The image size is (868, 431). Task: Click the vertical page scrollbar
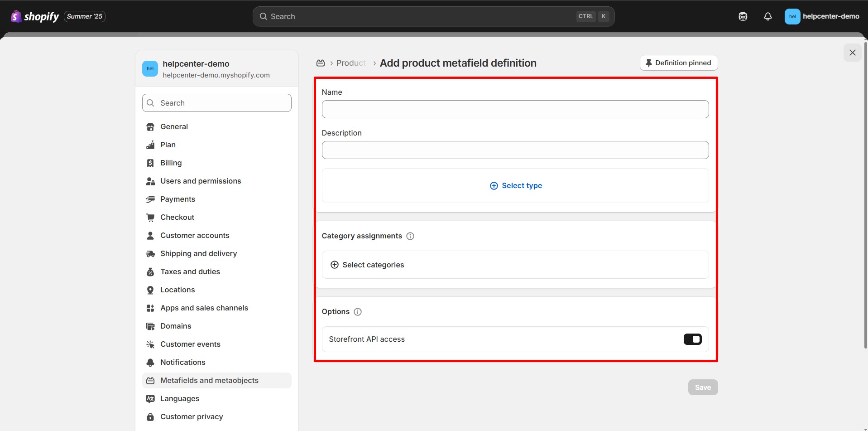click(x=865, y=195)
